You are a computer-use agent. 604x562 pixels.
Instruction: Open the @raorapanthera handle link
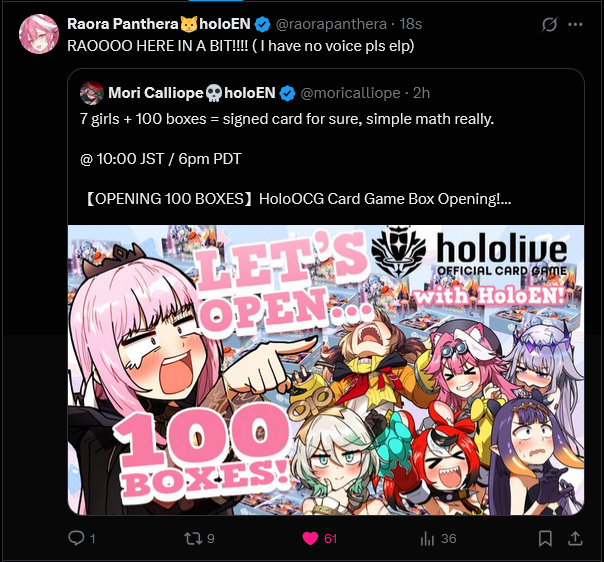point(331,24)
